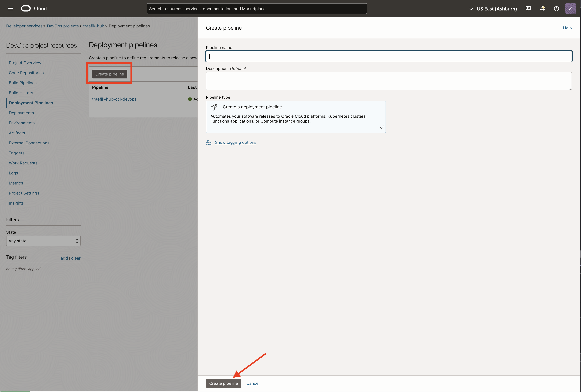Open the help question mark icon
This screenshot has width=581, height=392.
[556, 9]
